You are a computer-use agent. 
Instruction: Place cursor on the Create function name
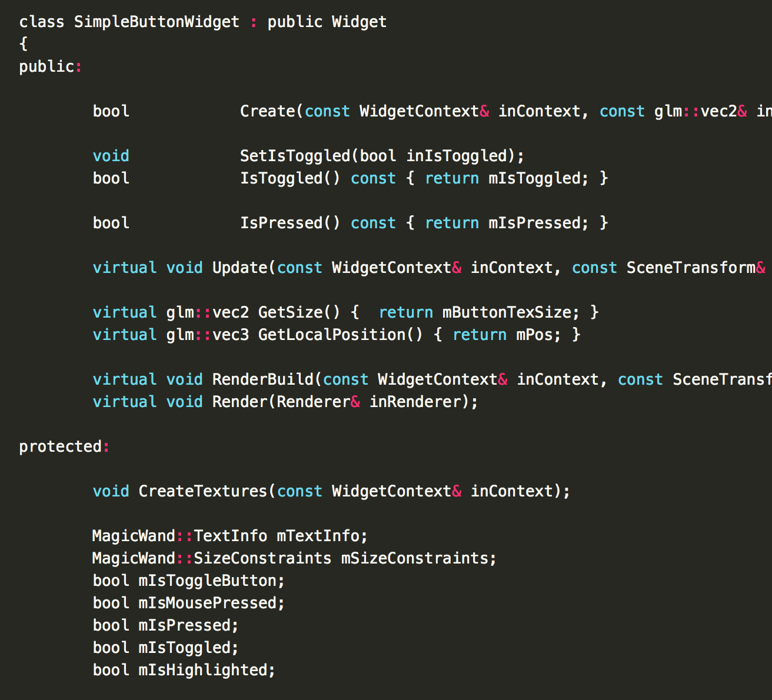coord(267,111)
